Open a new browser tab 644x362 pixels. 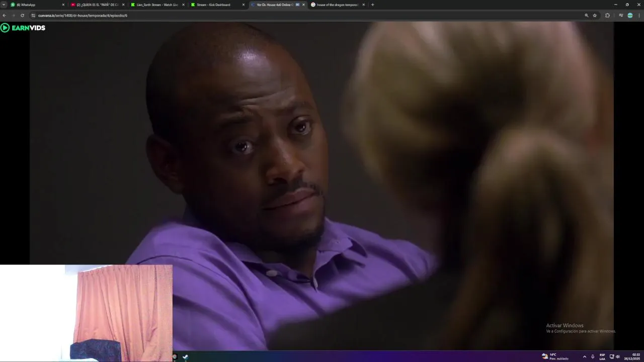point(372,5)
